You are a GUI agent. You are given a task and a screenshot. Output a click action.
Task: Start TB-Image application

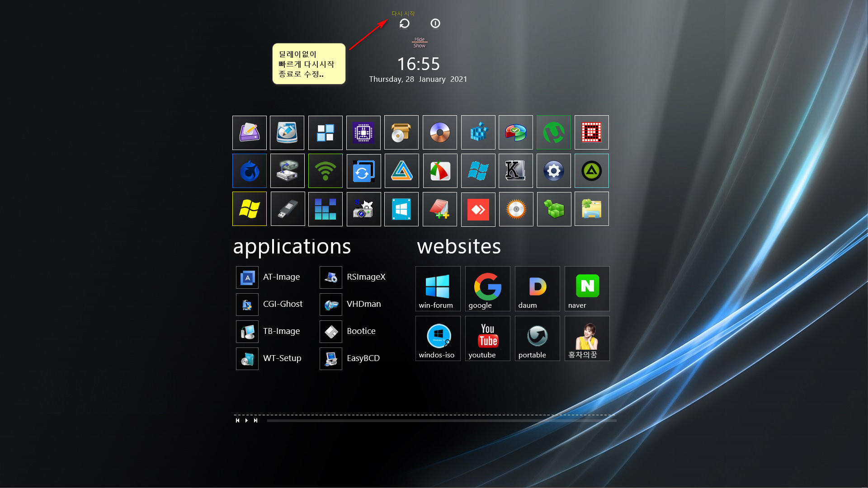[x=268, y=331]
